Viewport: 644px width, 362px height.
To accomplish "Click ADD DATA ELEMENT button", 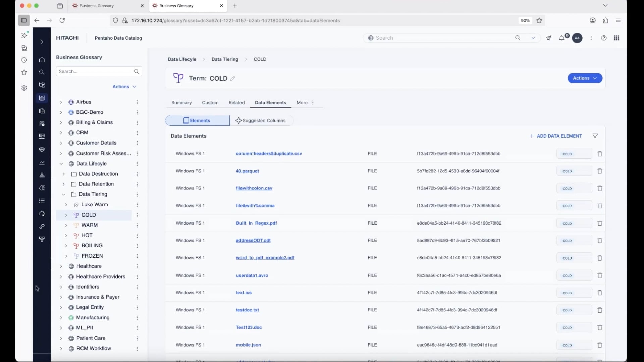I will [555, 136].
